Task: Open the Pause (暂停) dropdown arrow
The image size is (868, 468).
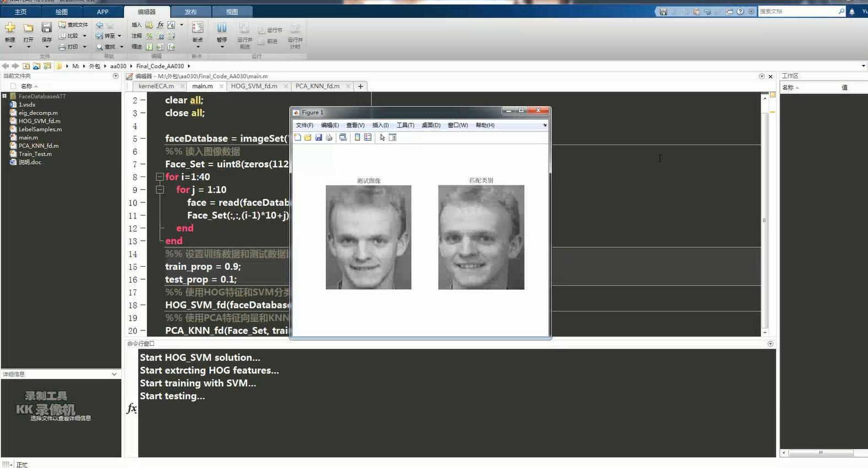Action: click(222, 47)
